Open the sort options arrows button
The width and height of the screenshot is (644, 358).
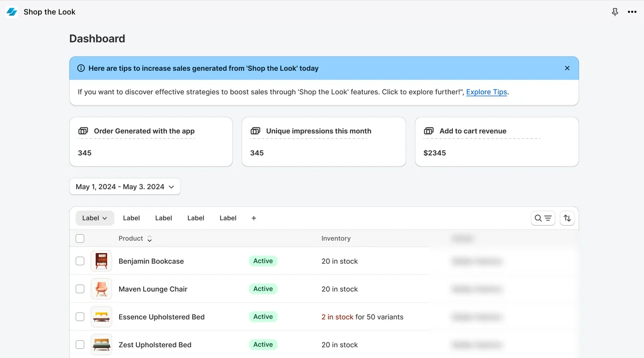[567, 218]
